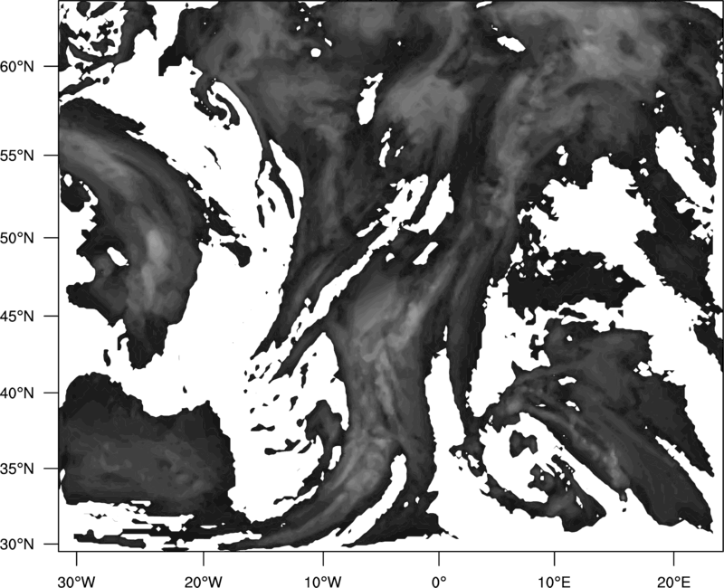Image resolution: width=724 pixels, height=588 pixels.
Task: Click the 30°W longitude label
Action: (x=76, y=582)
